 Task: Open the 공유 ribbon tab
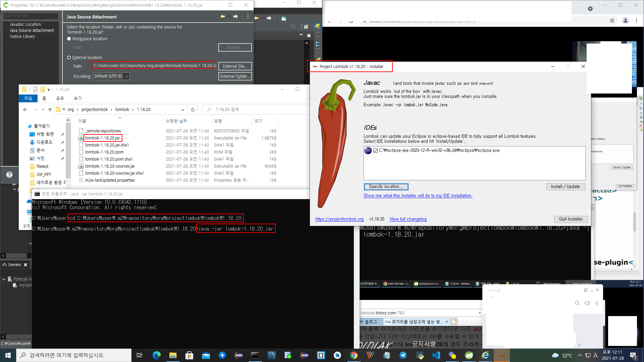click(x=60, y=98)
